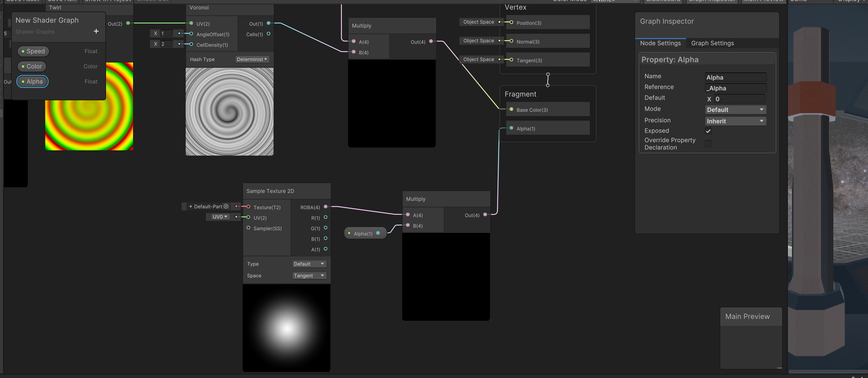Select the Color property in Blackboard
Image resolution: width=868 pixels, height=378 pixels.
pos(32,66)
